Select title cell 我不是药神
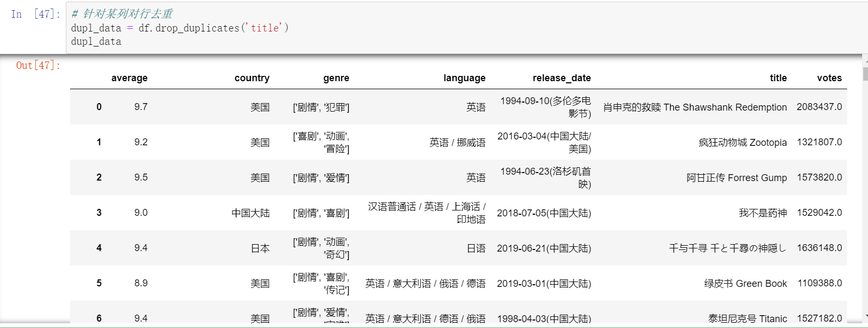The width and height of the screenshot is (868, 328). (x=763, y=213)
